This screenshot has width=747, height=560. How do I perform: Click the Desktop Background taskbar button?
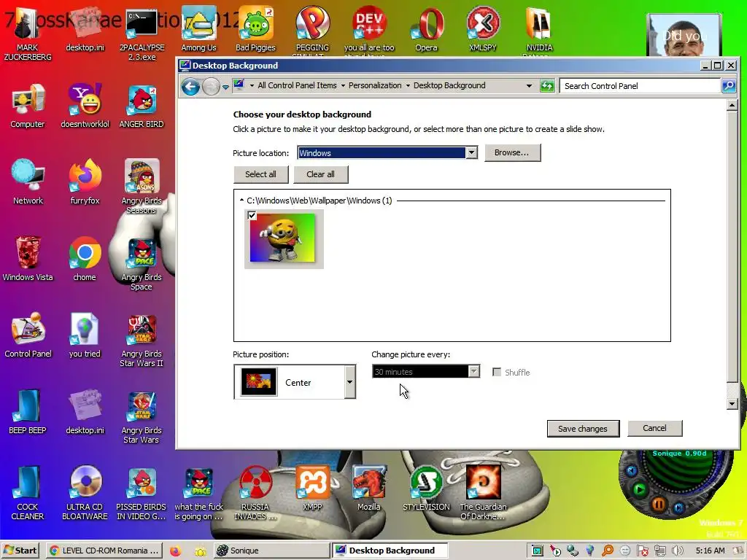[x=390, y=551]
